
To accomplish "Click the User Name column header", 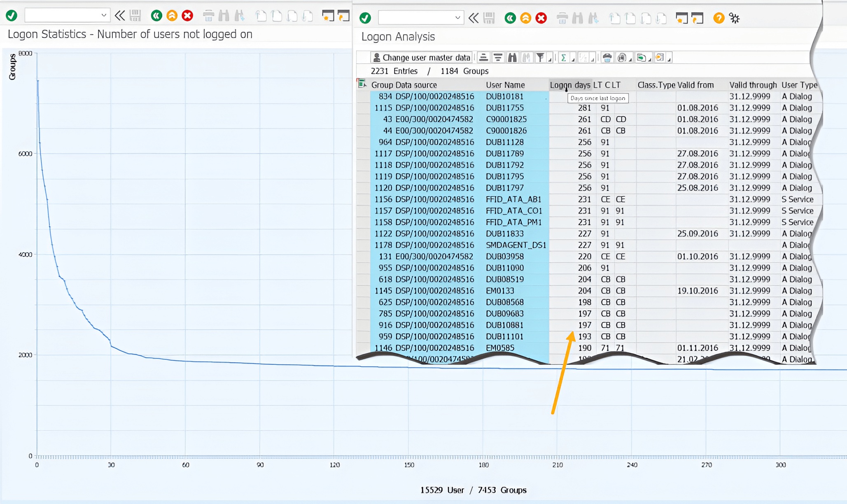I will coord(505,85).
